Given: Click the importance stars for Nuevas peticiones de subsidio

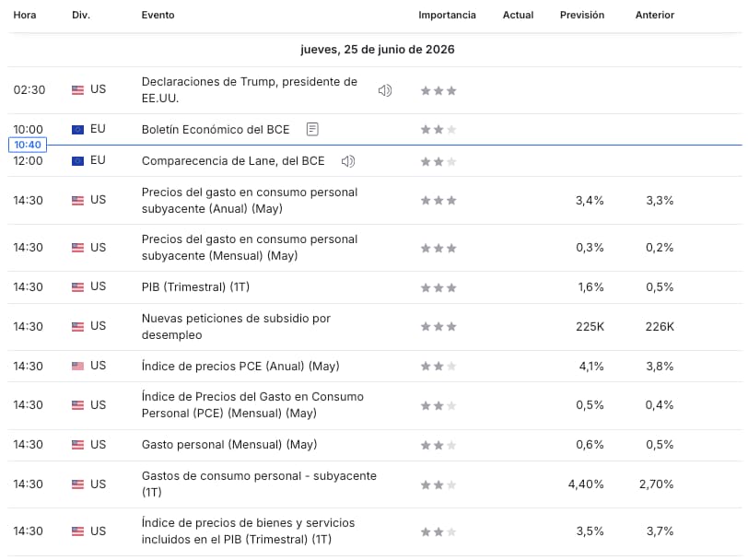Looking at the screenshot, I should 438,327.
